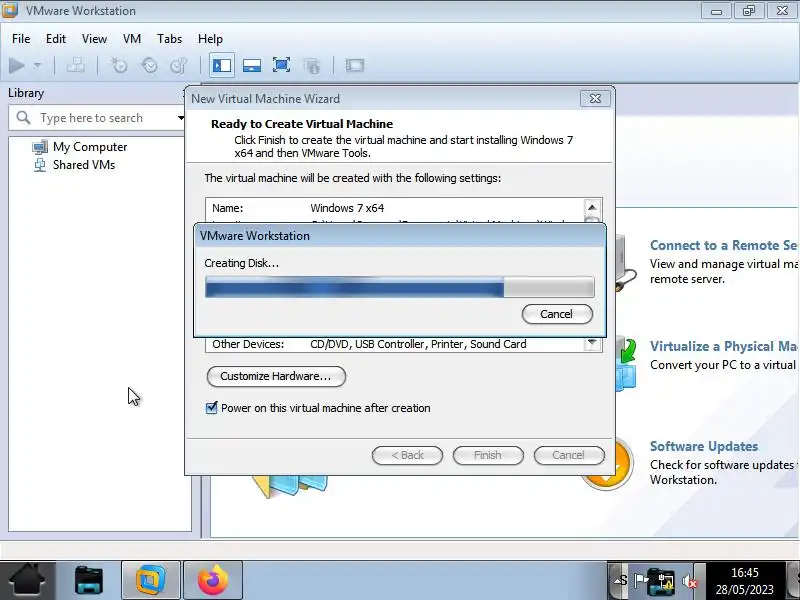The image size is (800, 600).
Task: Open Connect to a Remote Server link
Action: 724,245
